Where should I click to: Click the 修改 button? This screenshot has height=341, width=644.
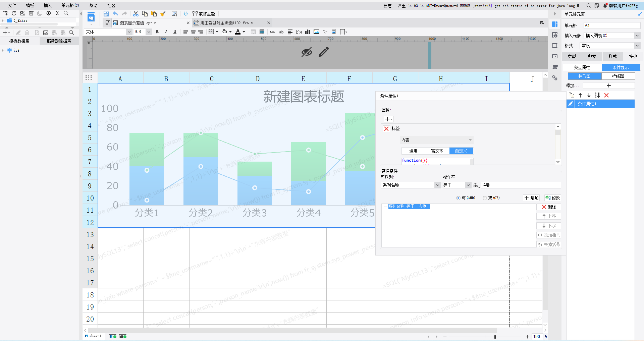[x=552, y=198]
